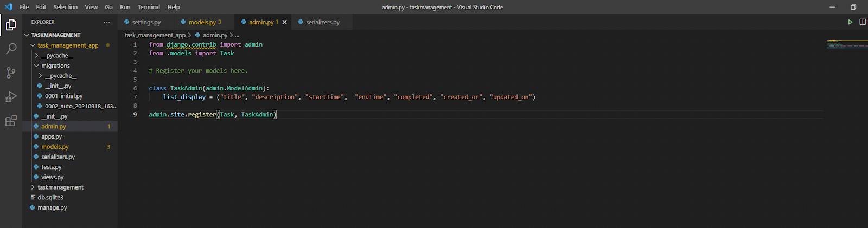Click Python icon on settings.py tab
Screen dimensions: 868x228
click(x=127, y=22)
